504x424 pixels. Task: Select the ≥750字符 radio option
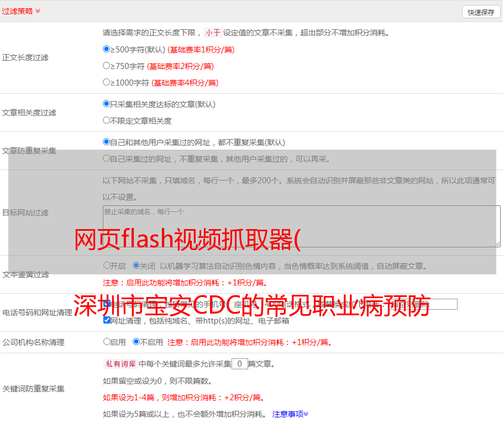pos(106,66)
